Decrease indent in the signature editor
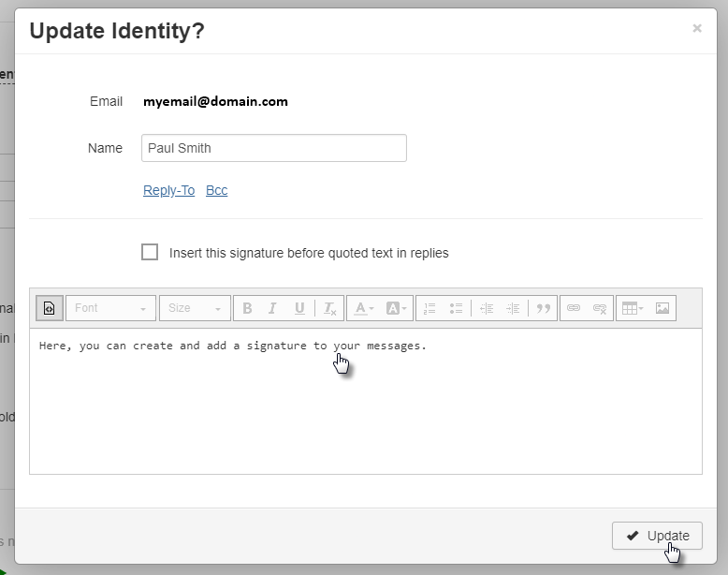 pyautogui.click(x=486, y=308)
